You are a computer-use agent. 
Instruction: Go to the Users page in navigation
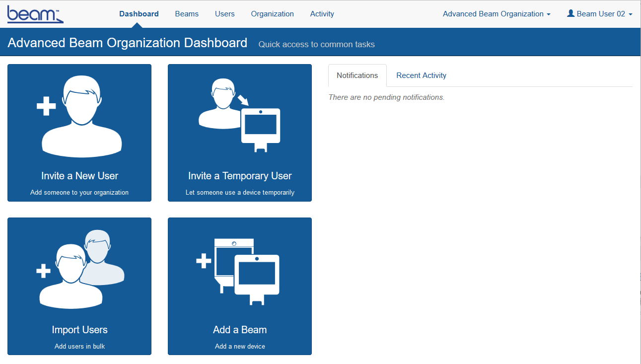[224, 14]
